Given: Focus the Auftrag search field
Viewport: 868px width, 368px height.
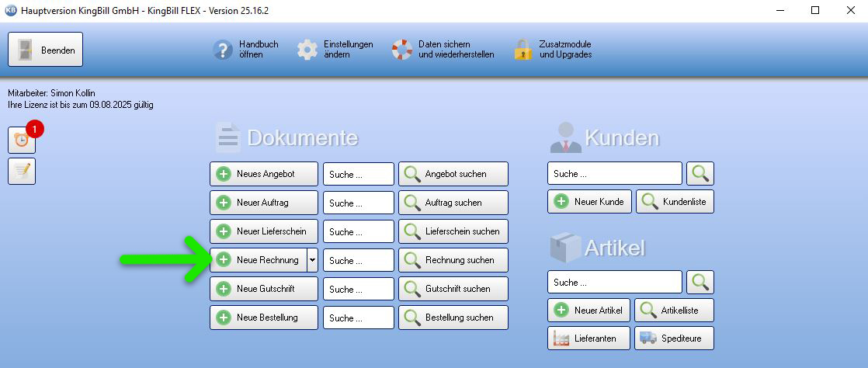Looking at the screenshot, I should (x=359, y=203).
